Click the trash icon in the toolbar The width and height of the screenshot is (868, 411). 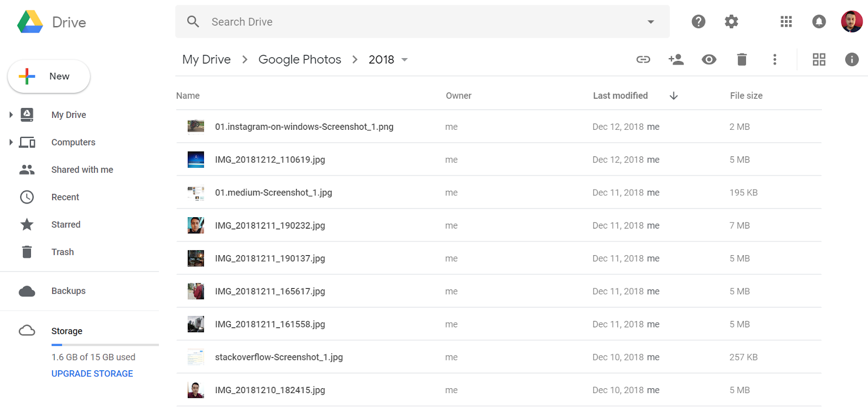tap(742, 60)
